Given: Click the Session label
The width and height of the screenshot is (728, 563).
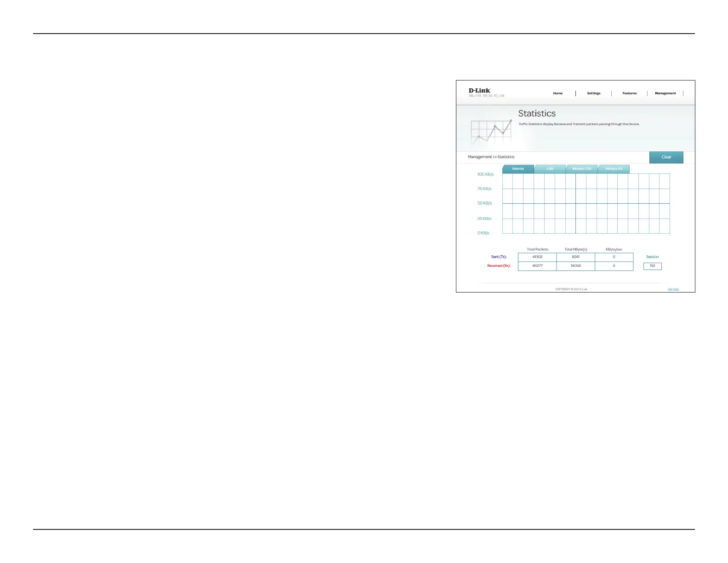Looking at the screenshot, I should point(652,257).
